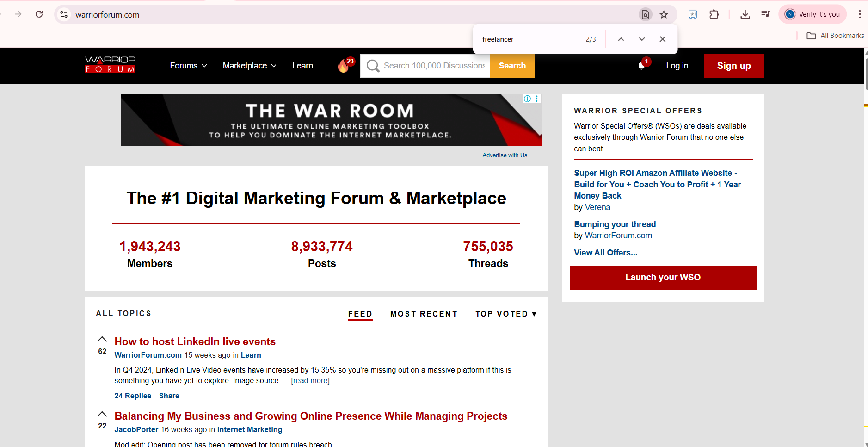Click the forward navigation arrow
The width and height of the screenshot is (868, 447).
(18, 14)
